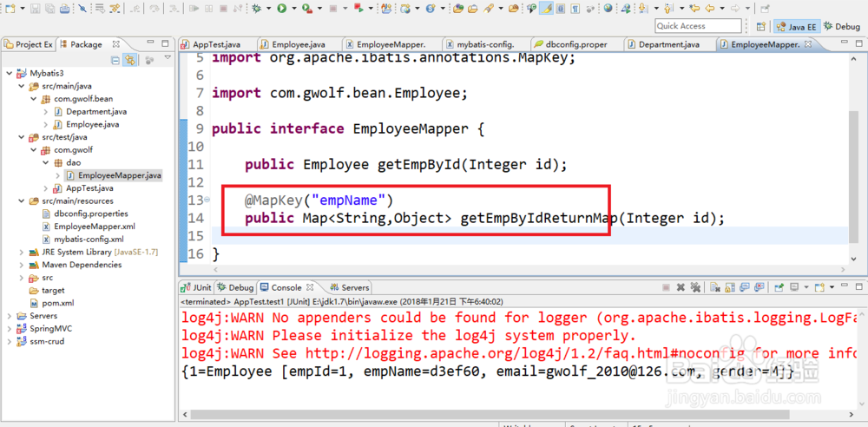Select dbconfig.properties in the tree
The image size is (868, 427).
tap(91, 213)
